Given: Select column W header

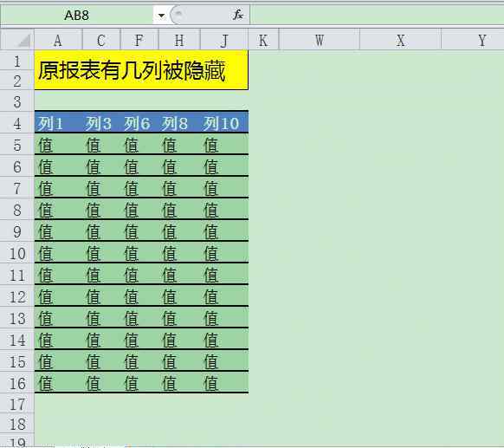Looking at the screenshot, I should click(320, 40).
